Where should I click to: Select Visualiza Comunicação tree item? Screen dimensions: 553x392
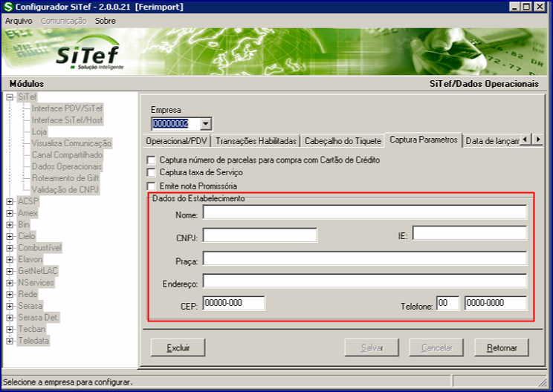[x=71, y=143]
